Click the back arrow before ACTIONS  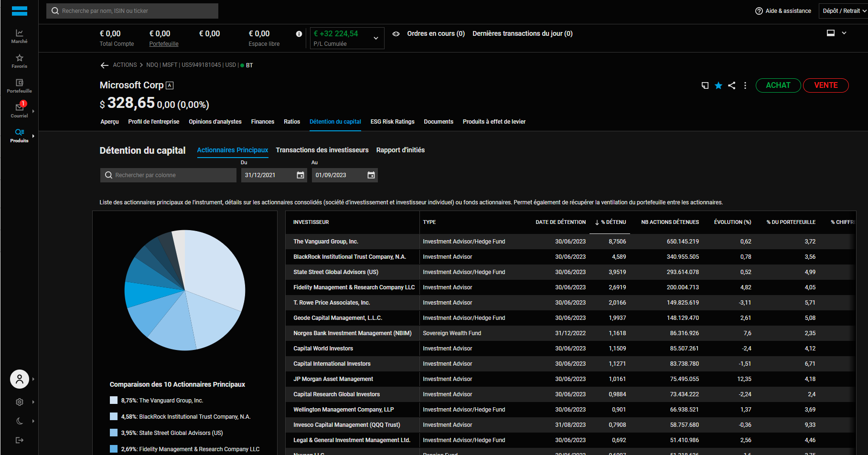click(105, 65)
